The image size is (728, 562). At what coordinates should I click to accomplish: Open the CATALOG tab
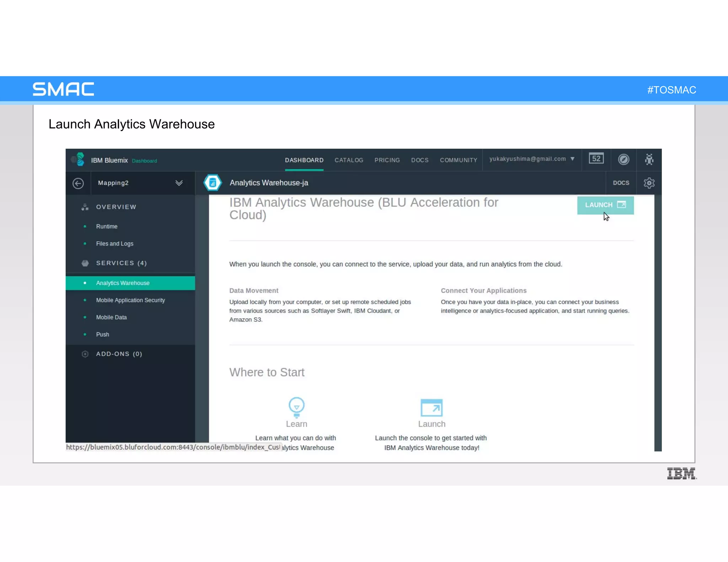click(349, 160)
